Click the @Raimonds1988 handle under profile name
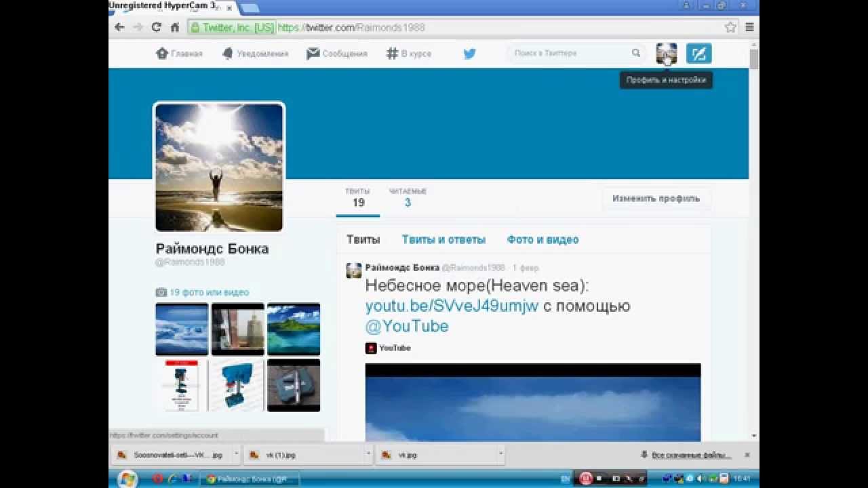 pos(190,262)
